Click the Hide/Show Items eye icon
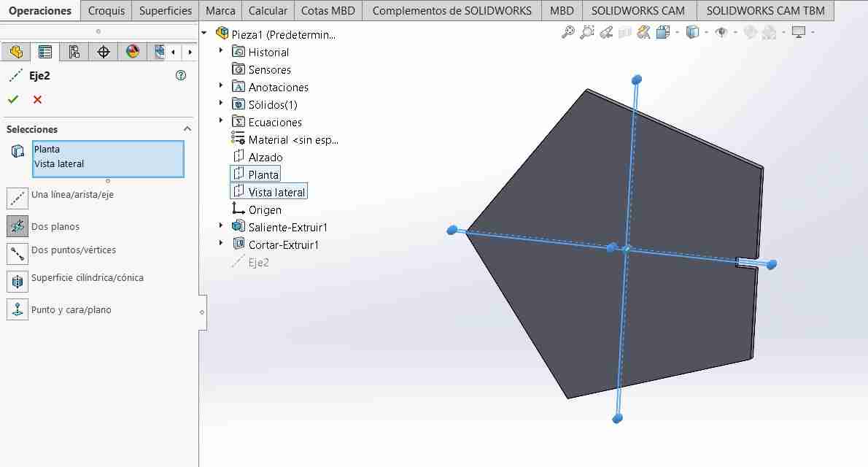 (x=721, y=33)
